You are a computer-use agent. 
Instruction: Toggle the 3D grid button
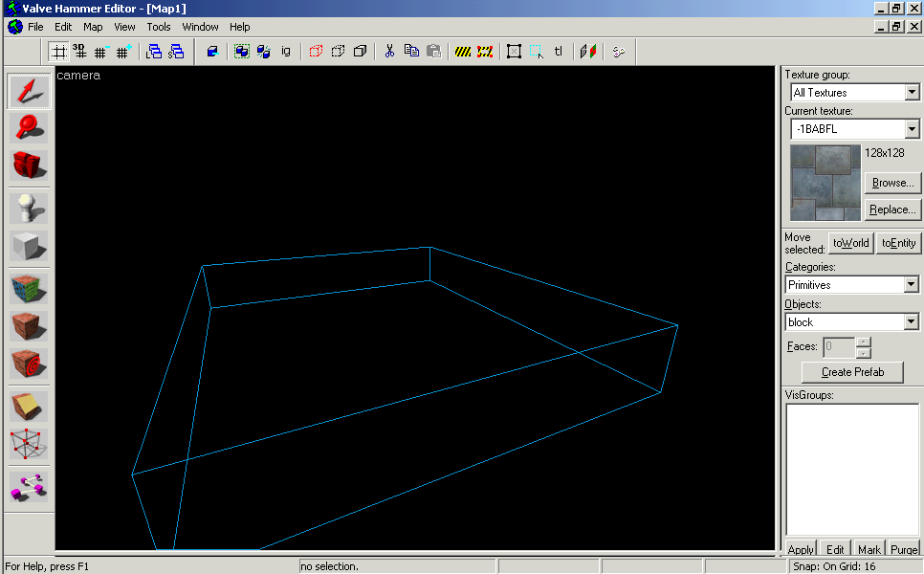pyautogui.click(x=79, y=52)
